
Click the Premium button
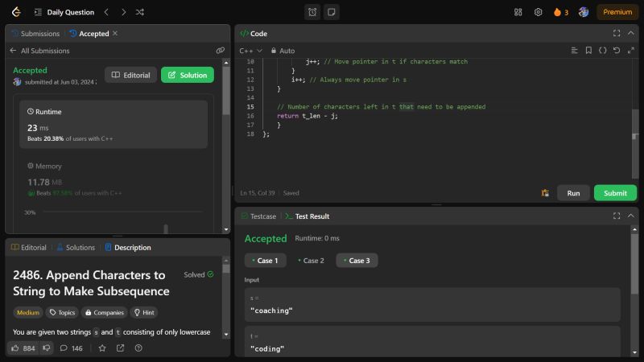click(x=617, y=12)
